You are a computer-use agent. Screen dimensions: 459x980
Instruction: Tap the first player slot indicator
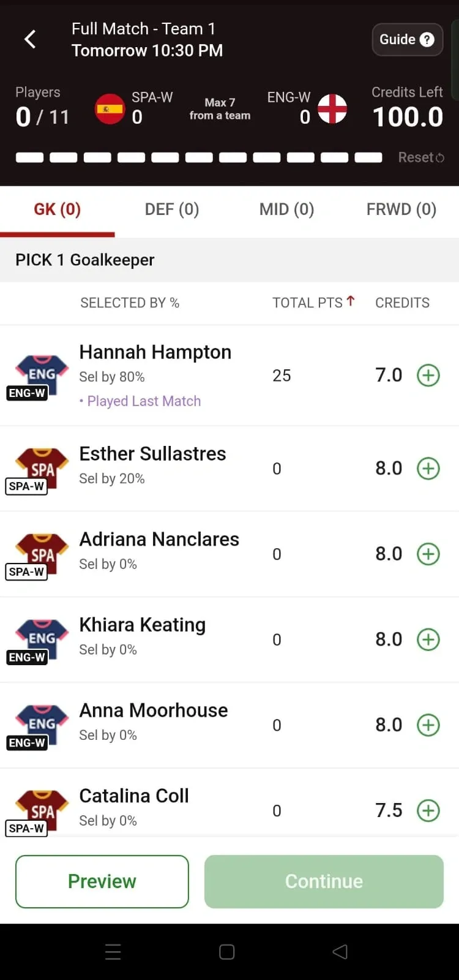29,157
